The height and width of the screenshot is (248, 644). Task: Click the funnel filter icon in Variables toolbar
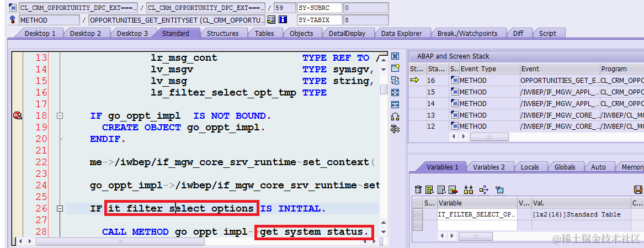499,189
